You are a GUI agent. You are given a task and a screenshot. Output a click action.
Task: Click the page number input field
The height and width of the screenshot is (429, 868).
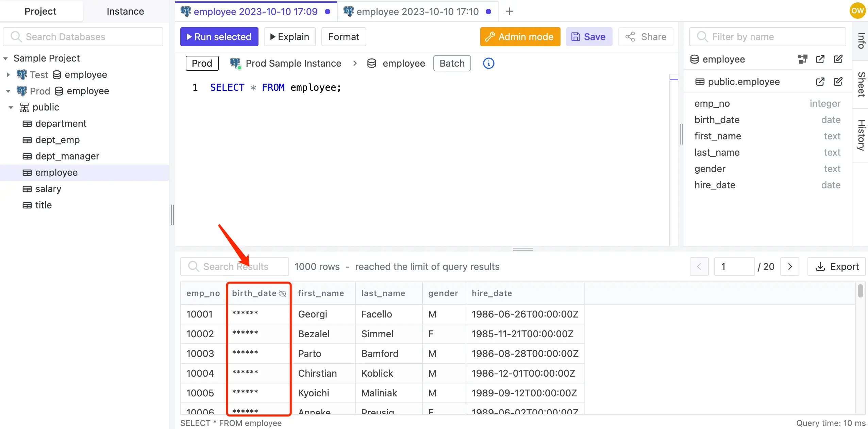tap(734, 267)
